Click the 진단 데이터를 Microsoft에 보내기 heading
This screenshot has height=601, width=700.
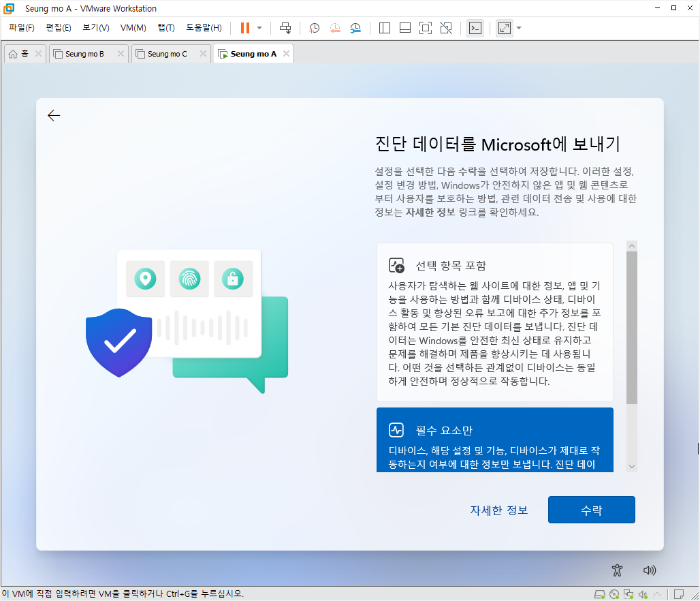pos(497,144)
